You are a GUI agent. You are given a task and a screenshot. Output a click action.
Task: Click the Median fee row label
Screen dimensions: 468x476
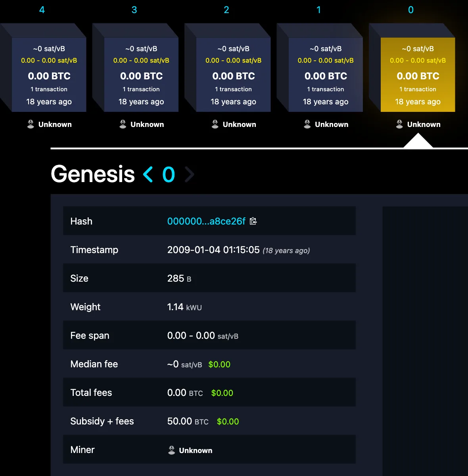coord(94,364)
